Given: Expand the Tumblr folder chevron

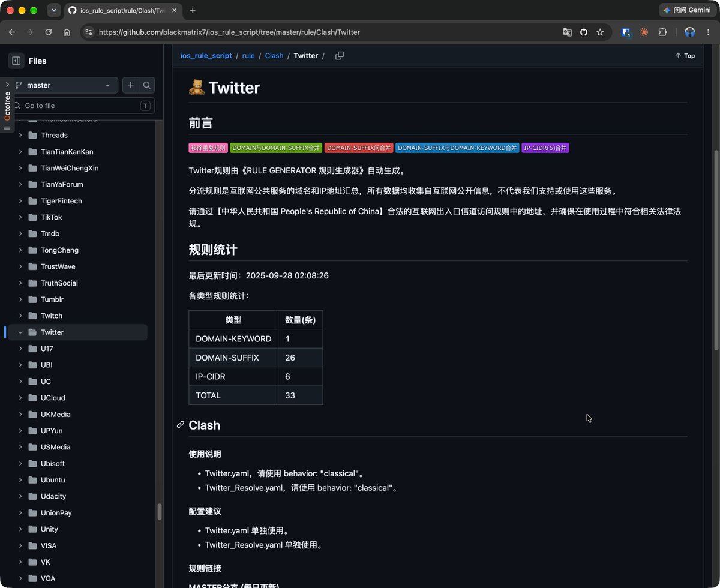Looking at the screenshot, I should (20, 299).
